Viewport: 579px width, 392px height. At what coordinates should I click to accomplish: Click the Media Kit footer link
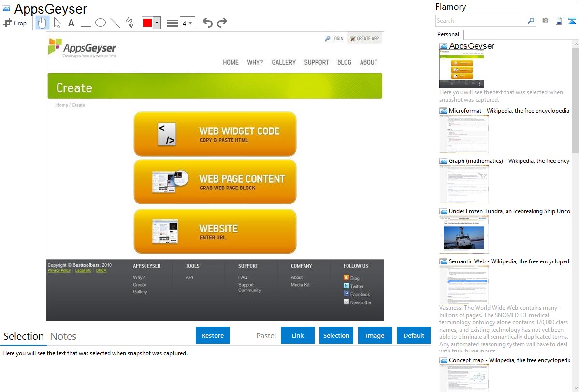(300, 285)
